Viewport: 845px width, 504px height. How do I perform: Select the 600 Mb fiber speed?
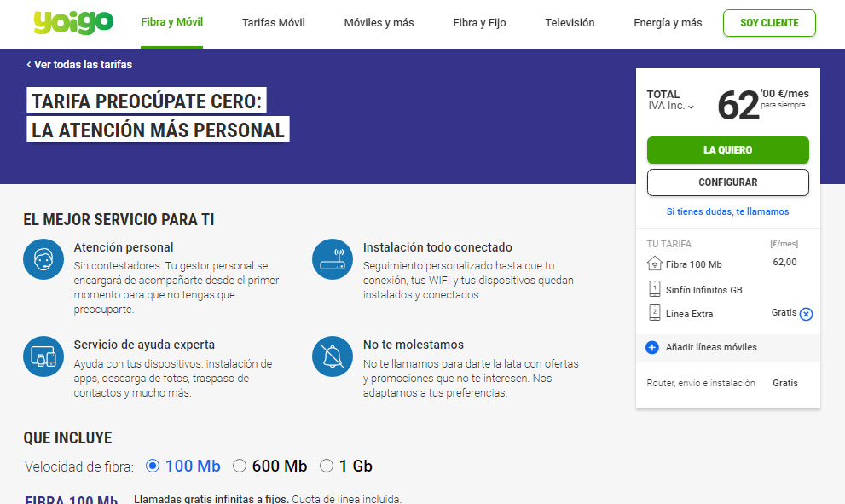pos(240,466)
